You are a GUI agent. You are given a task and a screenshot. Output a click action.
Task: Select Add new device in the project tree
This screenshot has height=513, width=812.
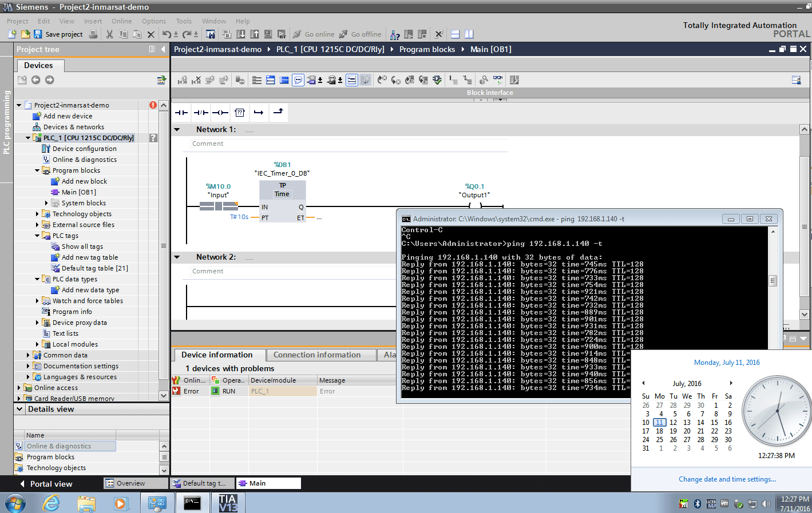tap(68, 116)
